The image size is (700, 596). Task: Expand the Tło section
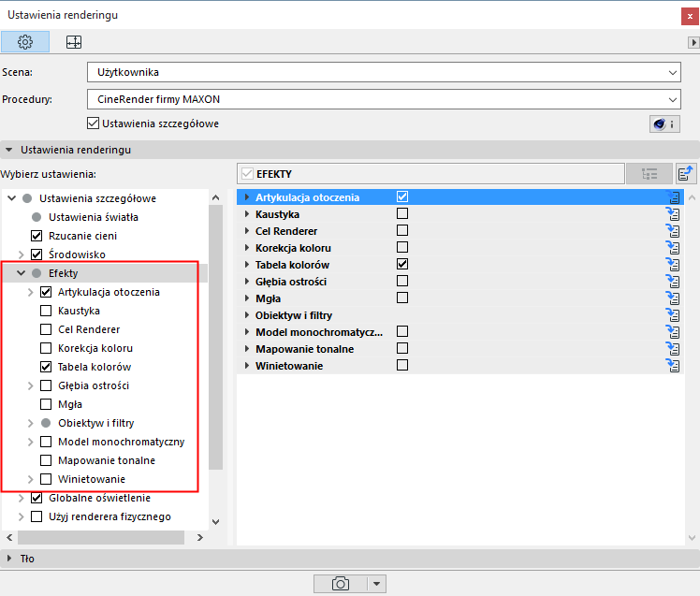[x=9, y=558]
